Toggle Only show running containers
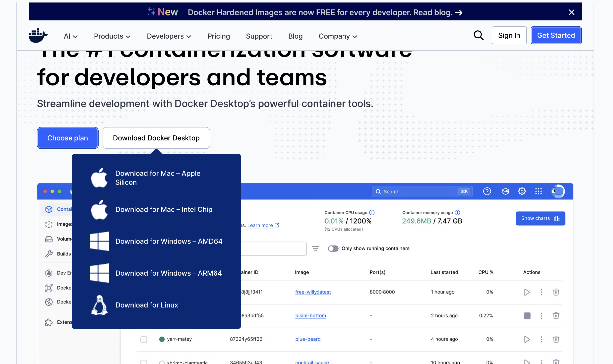 333,248
